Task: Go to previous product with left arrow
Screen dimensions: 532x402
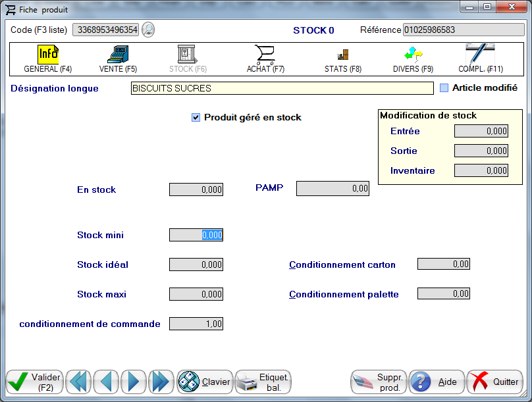Action: click(106, 382)
